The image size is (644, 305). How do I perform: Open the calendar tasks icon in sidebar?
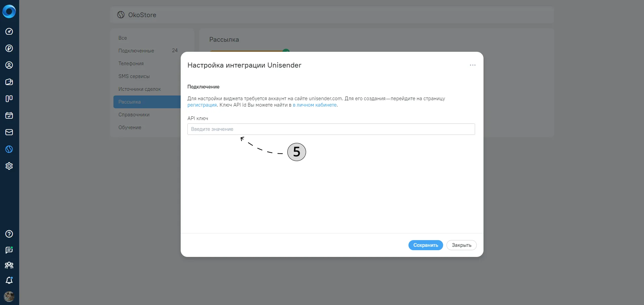click(x=9, y=115)
